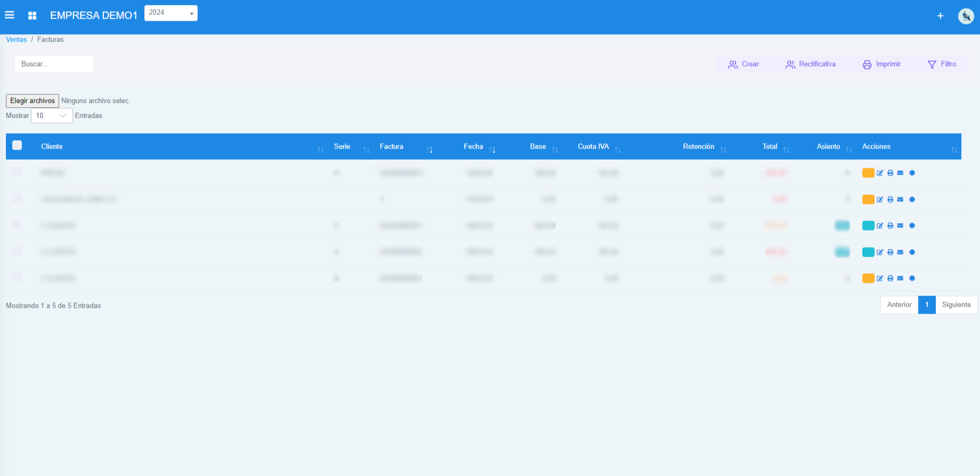This screenshot has width=980, height=476.
Task: Click the plus icon in the header
Action: 940,16
